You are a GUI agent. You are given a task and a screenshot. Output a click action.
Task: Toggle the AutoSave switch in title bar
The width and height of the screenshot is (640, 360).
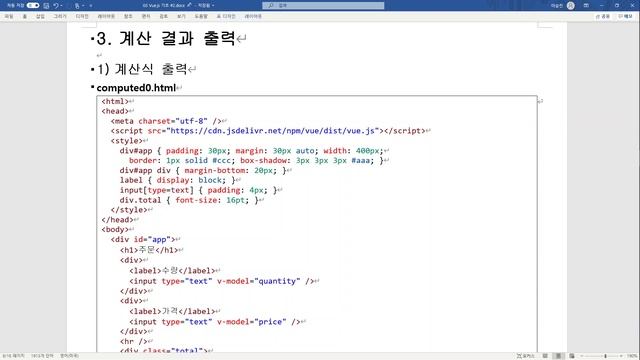click(x=33, y=5)
